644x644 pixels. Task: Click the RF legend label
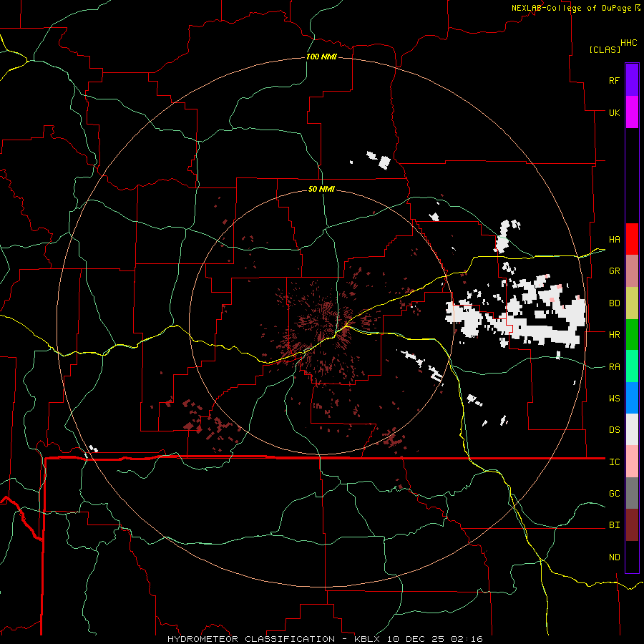[614, 80]
